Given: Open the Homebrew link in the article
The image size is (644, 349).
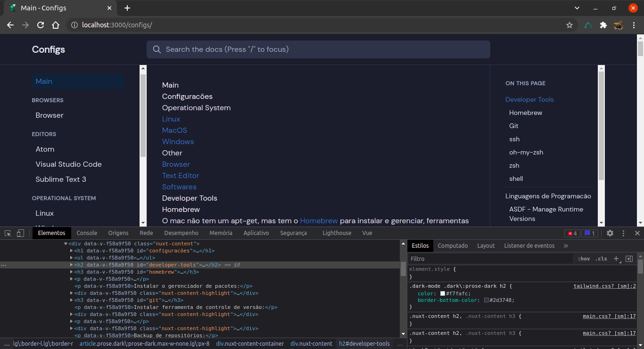Looking at the screenshot, I should pos(319,220).
